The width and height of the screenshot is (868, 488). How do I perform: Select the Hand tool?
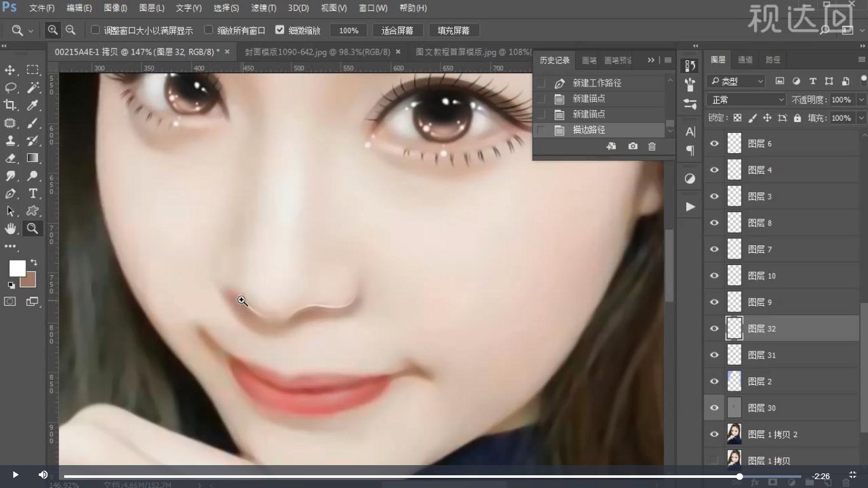click(10, 229)
